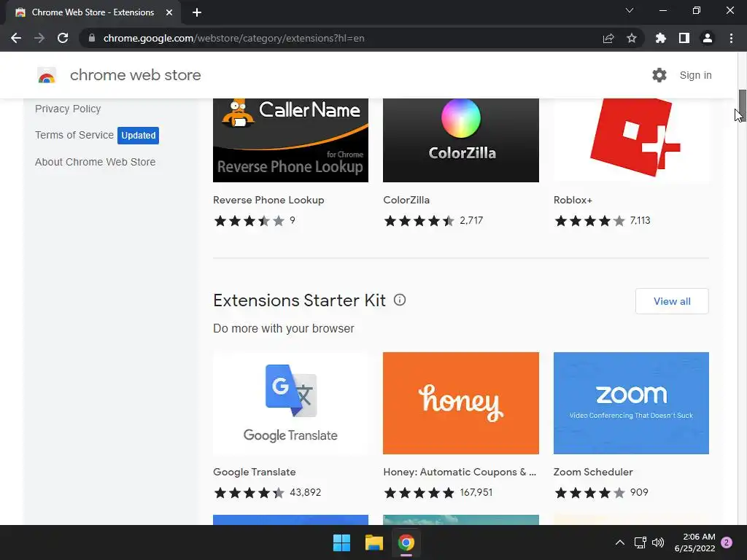Open the Google Translate extension thumbnail

290,402
